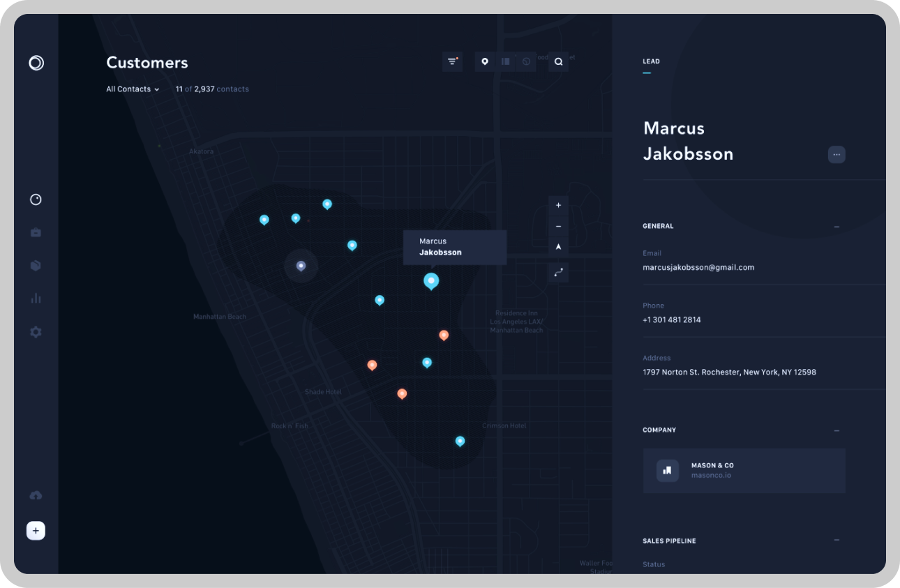
Task: Open the package box sidebar icon
Action: [x=36, y=266]
